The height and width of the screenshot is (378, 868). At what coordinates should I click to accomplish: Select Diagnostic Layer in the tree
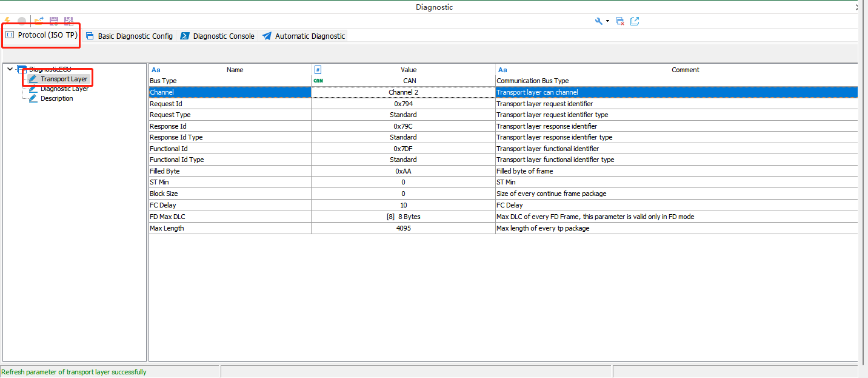64,89
